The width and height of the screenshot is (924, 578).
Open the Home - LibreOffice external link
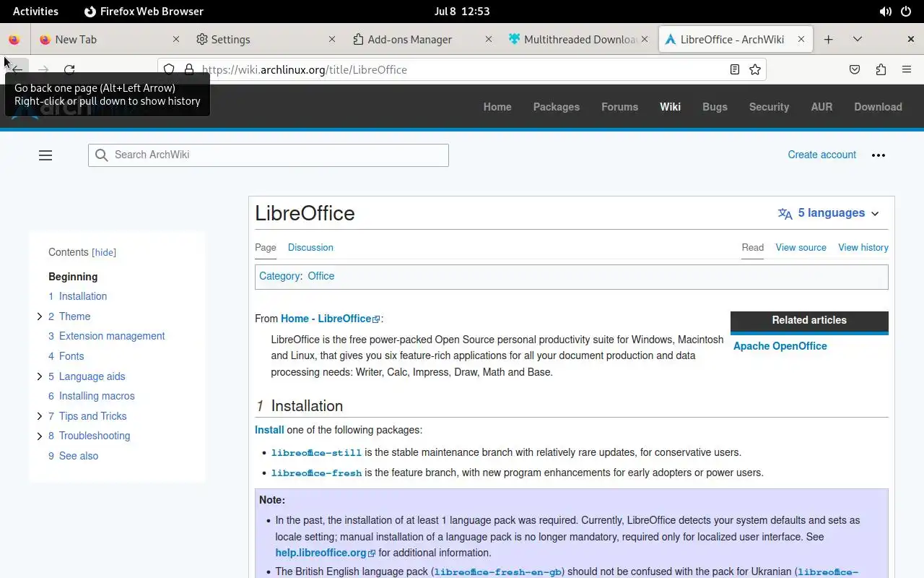pos(330,319)
